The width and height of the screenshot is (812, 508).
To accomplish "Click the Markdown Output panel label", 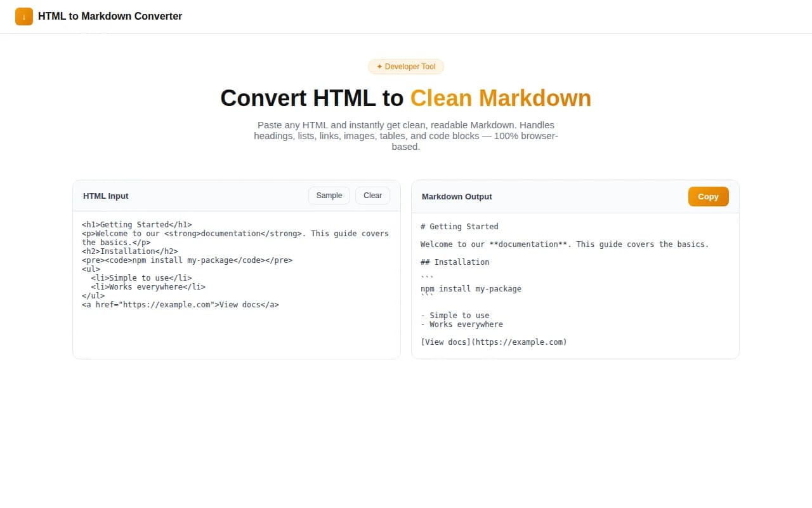I will coord(457,196).
